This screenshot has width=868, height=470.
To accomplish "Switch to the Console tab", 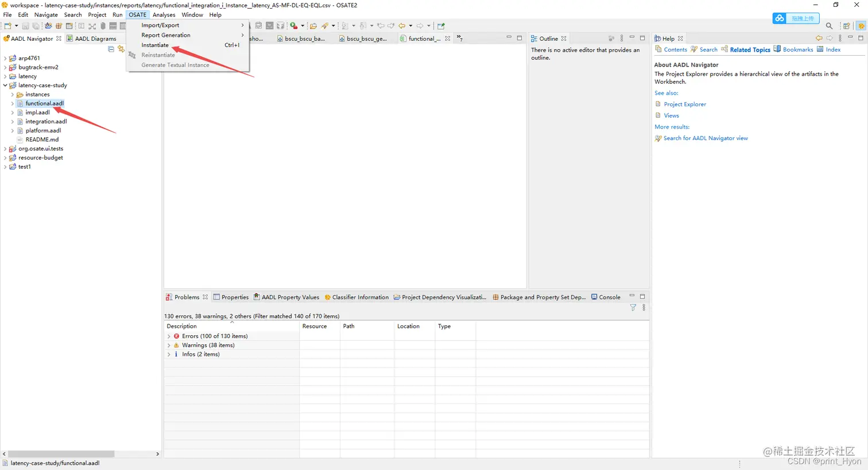I will pyautogui.click(x=606, y=297).
